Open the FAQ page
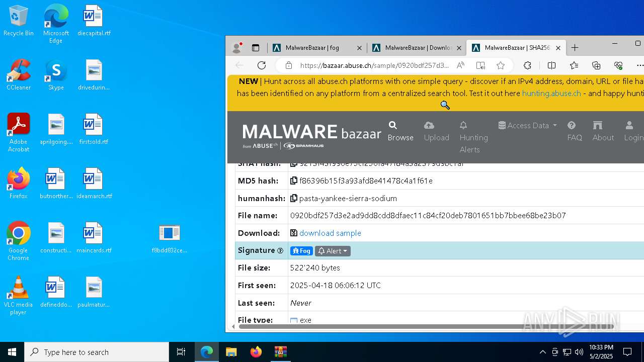 click(575, 131)
